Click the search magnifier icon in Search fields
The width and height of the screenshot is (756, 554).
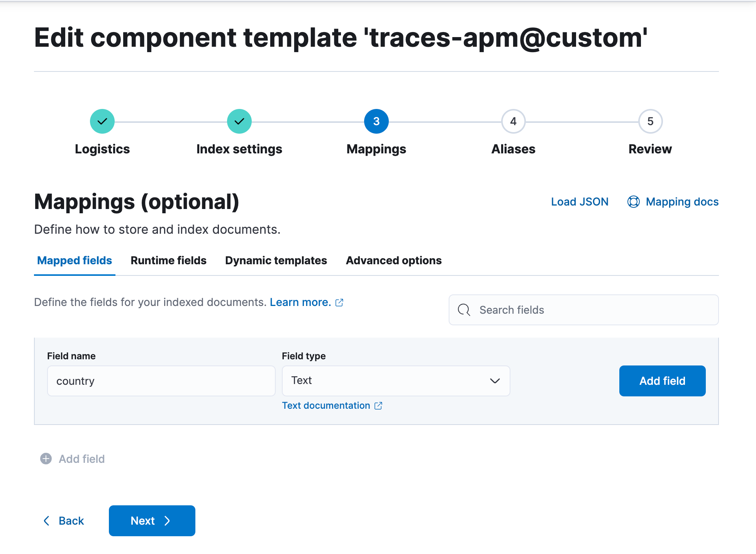click(x=464, y=310)
